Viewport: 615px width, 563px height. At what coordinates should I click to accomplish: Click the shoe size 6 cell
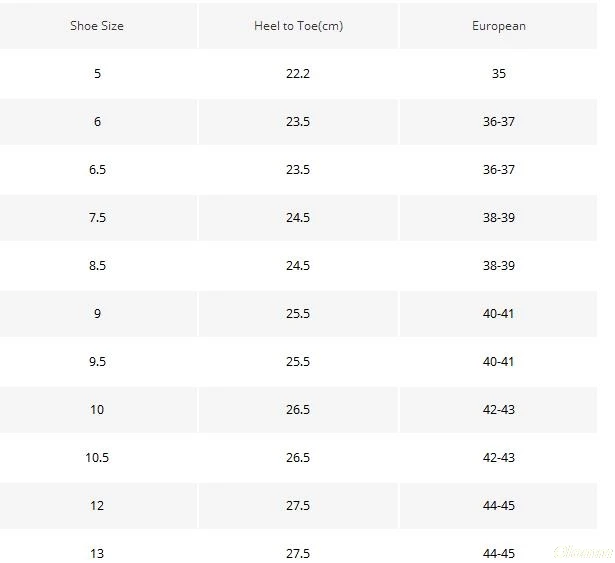97,122
